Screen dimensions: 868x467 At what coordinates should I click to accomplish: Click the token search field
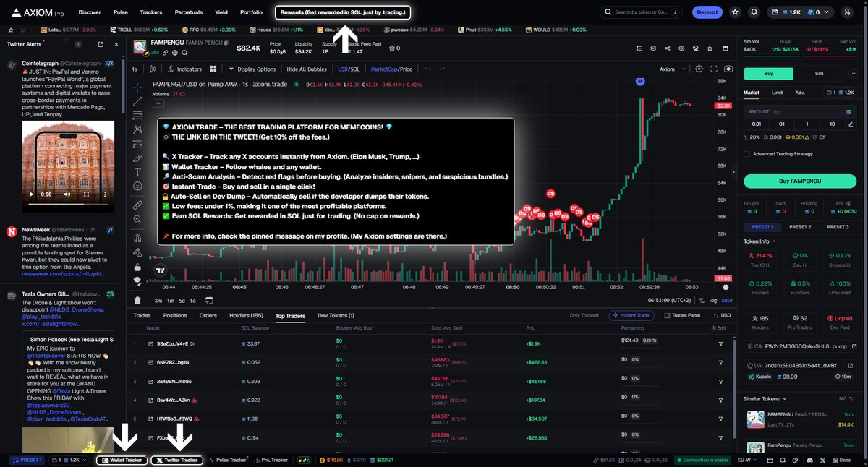[x=642, y=12]
